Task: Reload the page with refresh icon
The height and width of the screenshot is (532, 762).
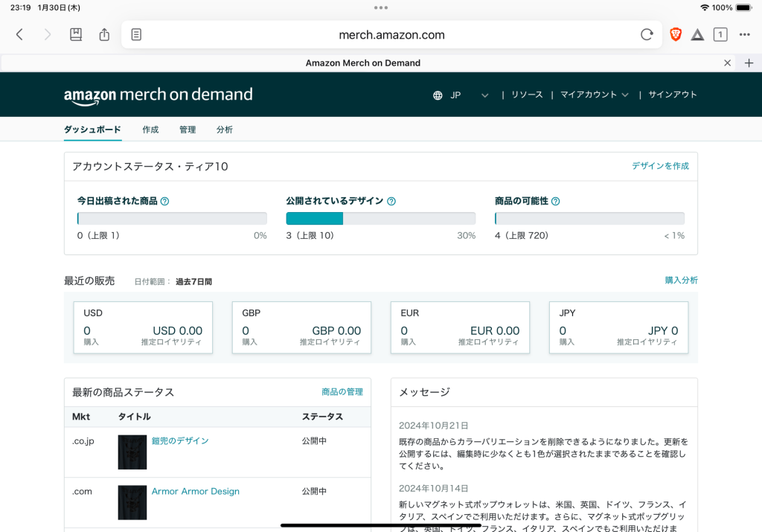Action: coord(647,34)
